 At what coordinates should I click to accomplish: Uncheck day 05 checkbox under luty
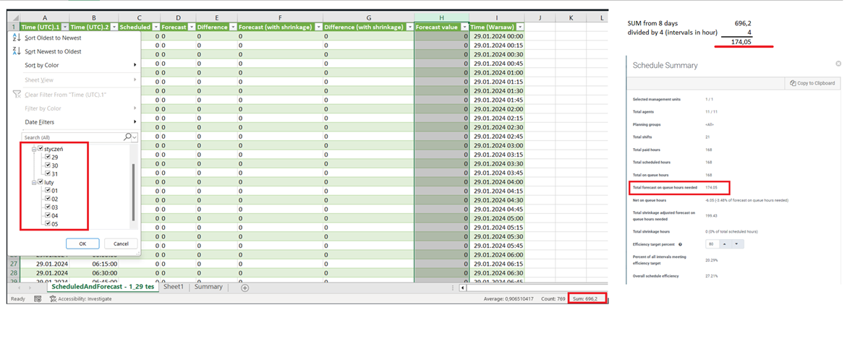coord(48,224)
